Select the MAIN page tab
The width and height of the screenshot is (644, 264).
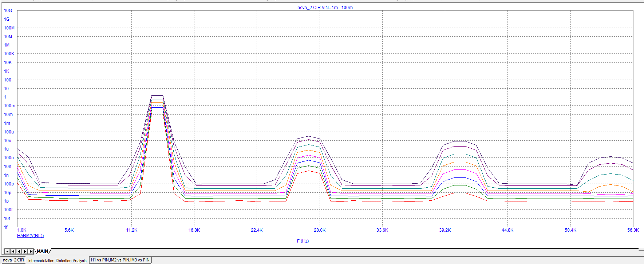43,251
